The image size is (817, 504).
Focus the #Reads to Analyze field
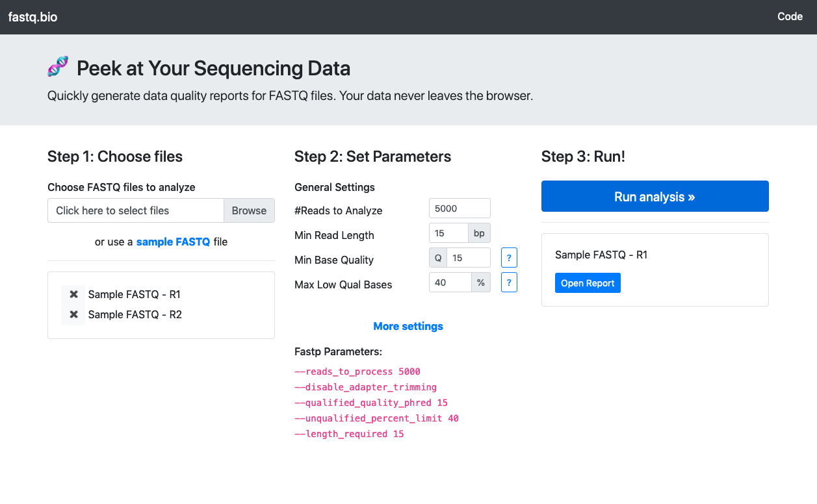pos(460,208)
